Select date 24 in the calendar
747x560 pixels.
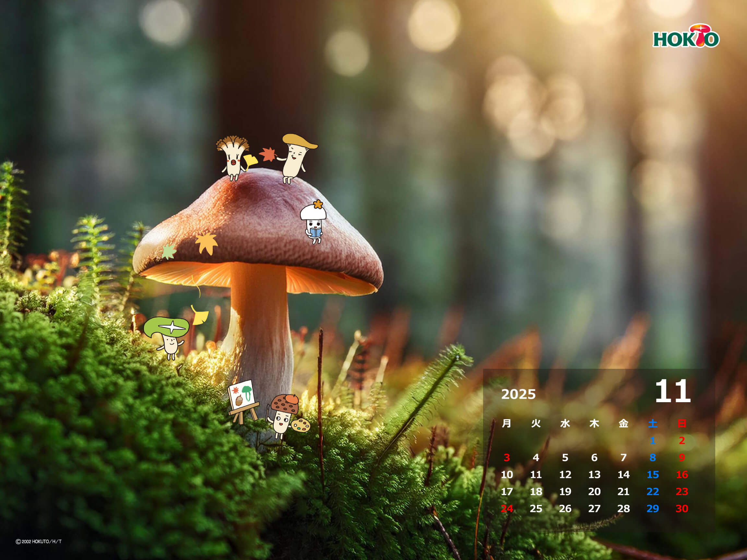click(x=506, y=508)
